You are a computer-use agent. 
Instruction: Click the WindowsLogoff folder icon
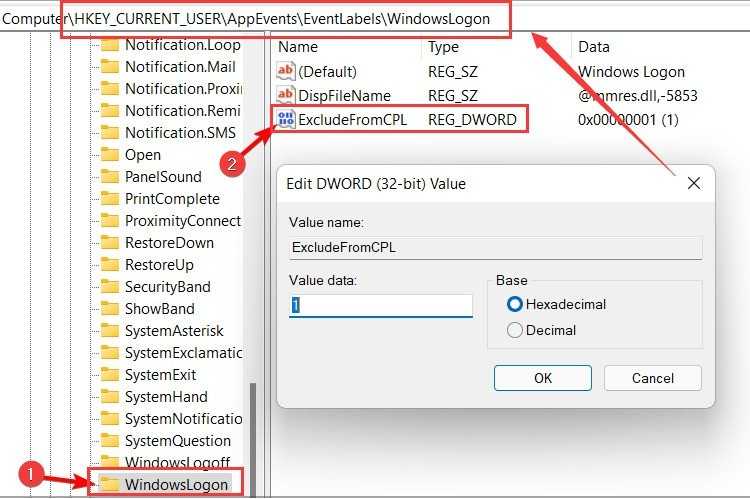109,462
